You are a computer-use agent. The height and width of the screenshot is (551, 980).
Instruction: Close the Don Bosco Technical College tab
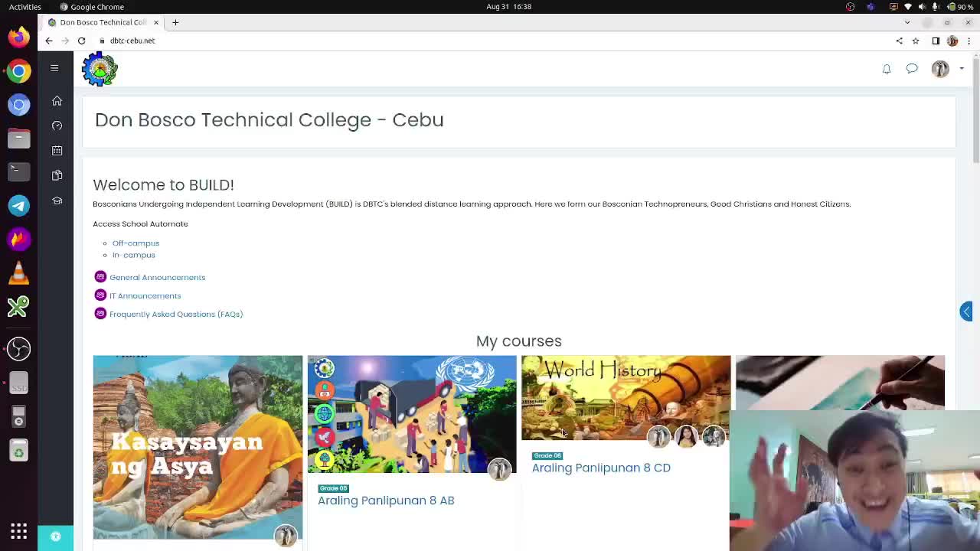pyautogui.click(x=155, y=22)
